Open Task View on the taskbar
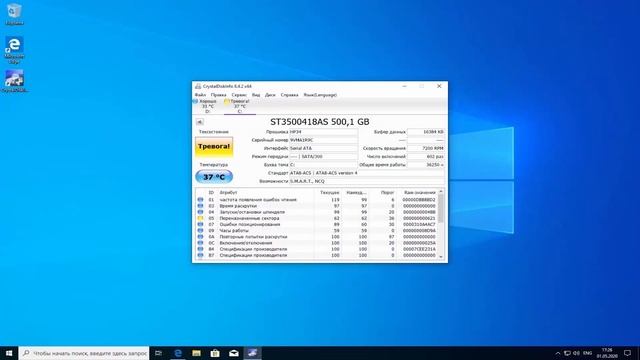This screenshot has width=640, height=360. click(x=158, y=353)
